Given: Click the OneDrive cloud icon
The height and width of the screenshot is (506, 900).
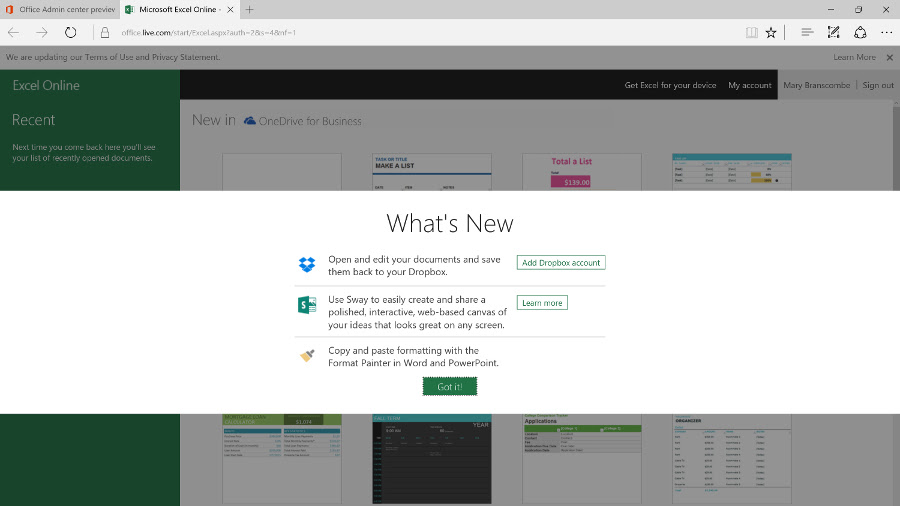Looking at the screenshot, I should [x=250, y=121].
